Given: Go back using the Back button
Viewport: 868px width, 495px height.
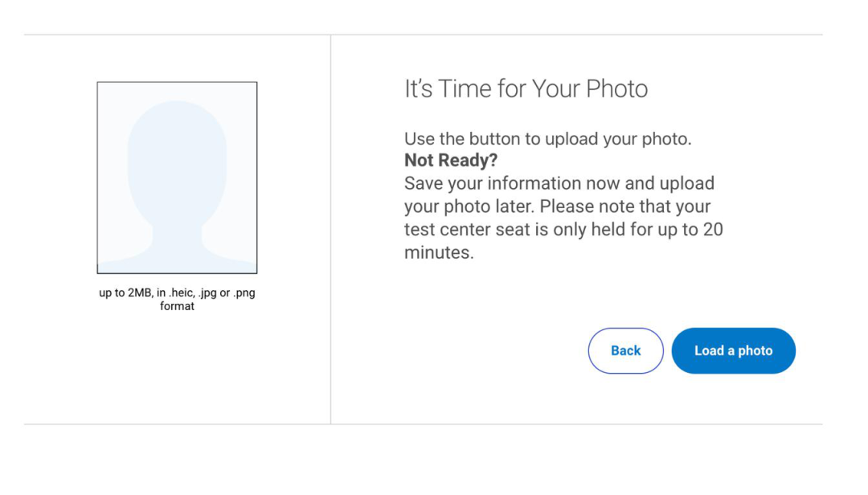Looking at the screenshot, I should pos(625,350).
